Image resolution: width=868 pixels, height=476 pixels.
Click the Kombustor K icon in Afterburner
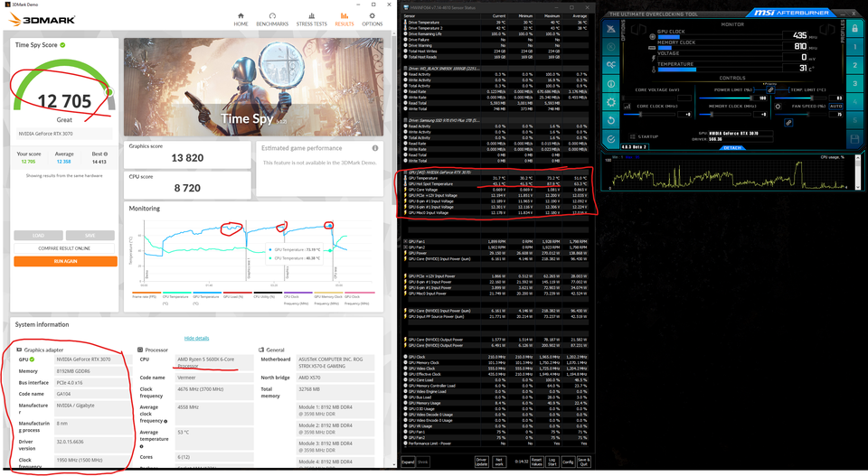click(611, 47)
